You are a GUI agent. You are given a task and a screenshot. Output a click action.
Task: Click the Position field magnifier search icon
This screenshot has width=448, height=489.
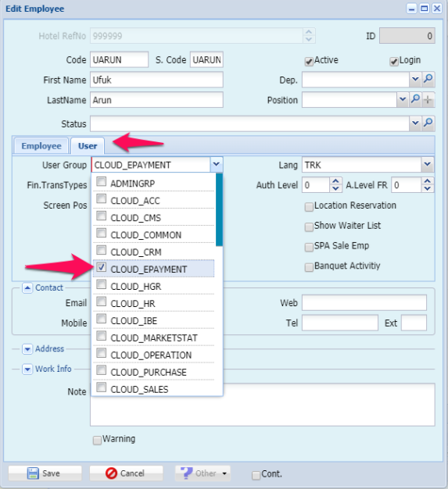click(415, 100)
